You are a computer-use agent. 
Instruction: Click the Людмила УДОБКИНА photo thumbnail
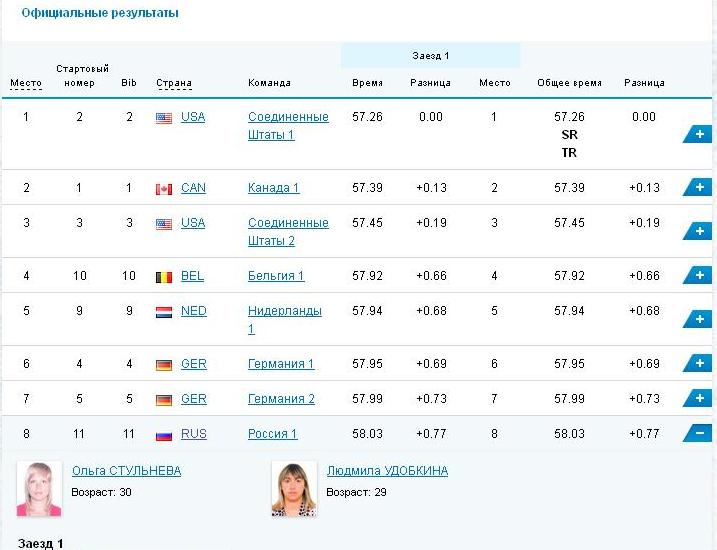(294, 489)
